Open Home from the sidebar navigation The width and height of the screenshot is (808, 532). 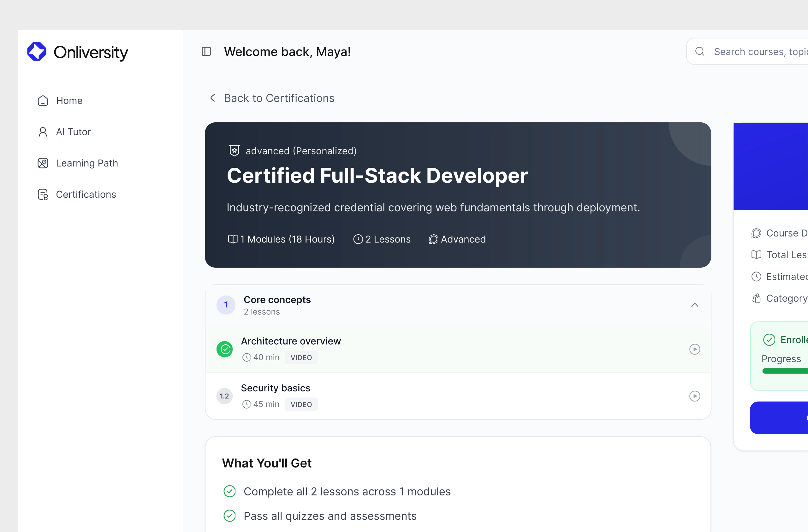69,100
